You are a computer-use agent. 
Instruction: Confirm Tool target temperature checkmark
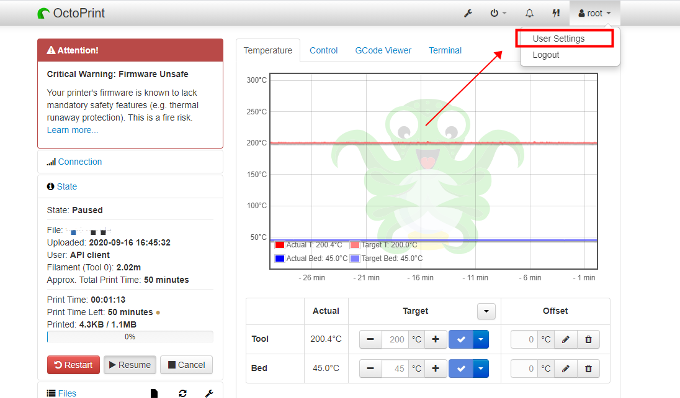point(461,339)
